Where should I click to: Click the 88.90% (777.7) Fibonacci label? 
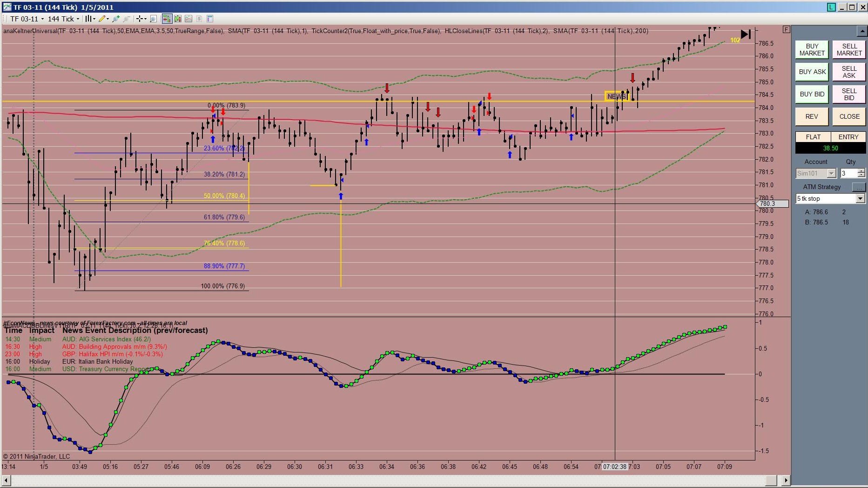[224, 266]
